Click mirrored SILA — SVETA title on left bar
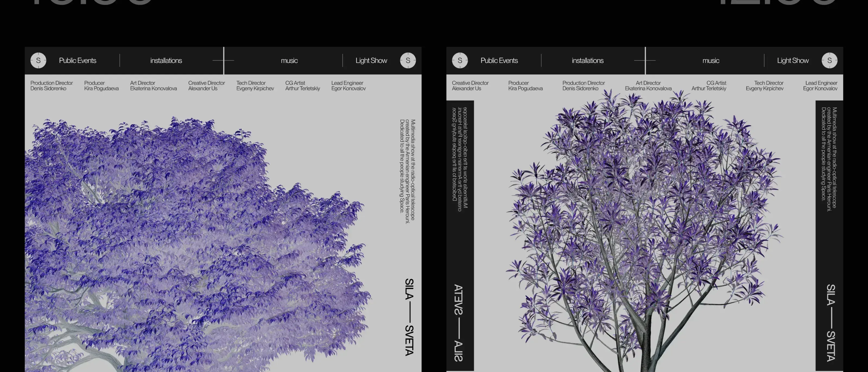Image resolution: width=868 pixels, height=372 pixels. pyautogui.click(x=459, y=323)
